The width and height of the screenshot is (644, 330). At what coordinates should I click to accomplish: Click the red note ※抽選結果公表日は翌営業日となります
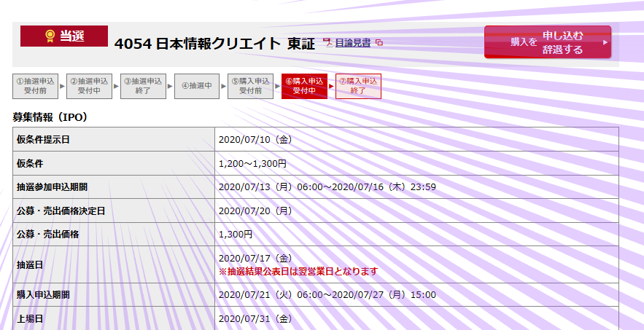click(x=300, y=271)
